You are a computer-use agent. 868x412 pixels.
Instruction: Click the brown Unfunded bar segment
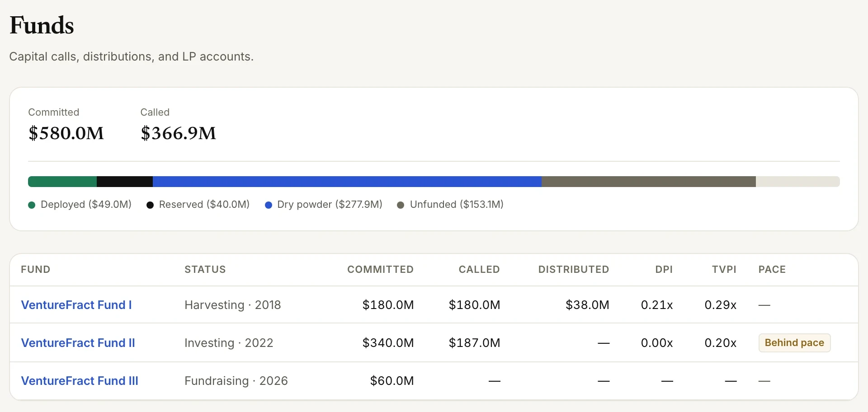tap(649, 182)
